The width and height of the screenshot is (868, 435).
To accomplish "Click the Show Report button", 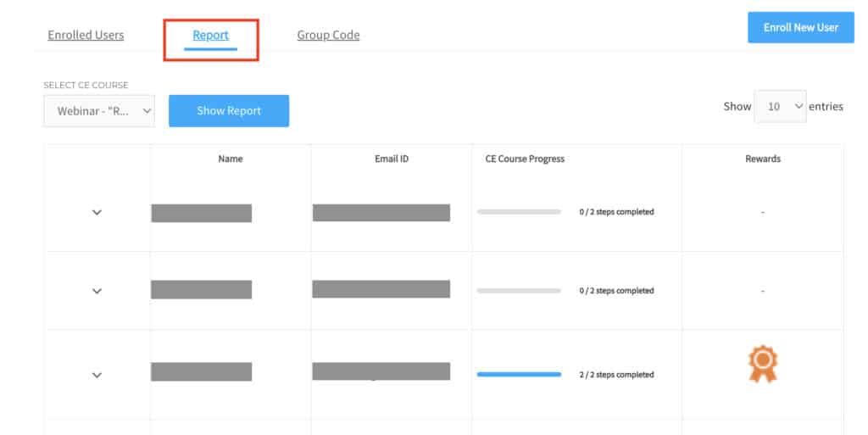I will pos(229,111).
